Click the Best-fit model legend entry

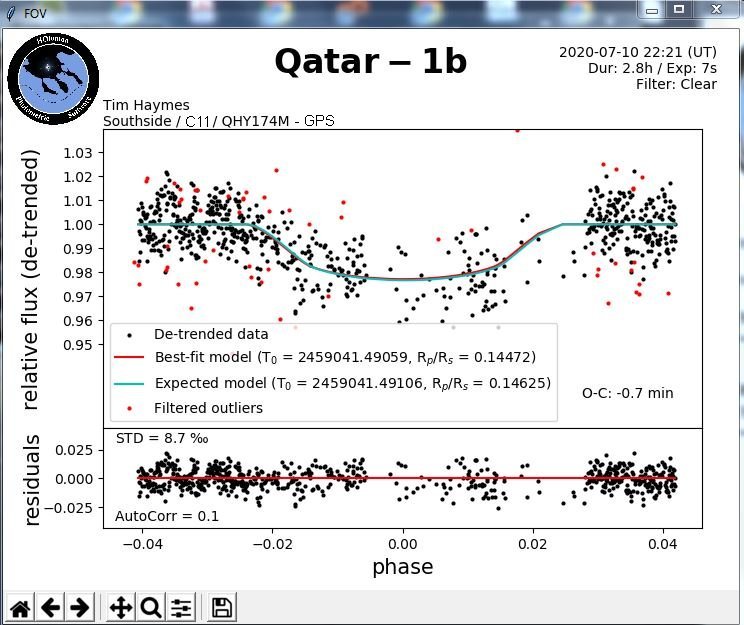click(x=345, y=357)
